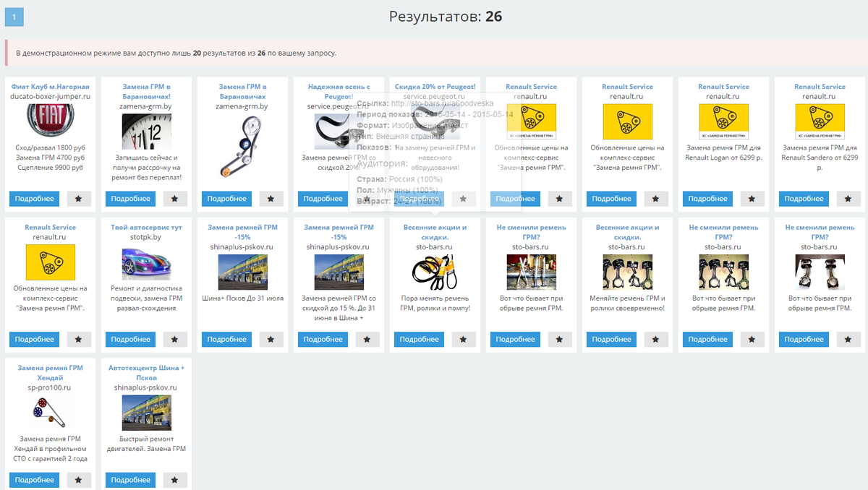Star the Renault Sandero от 6299 ad
This screenshot has width=868, height=490.
pos(848,199)
